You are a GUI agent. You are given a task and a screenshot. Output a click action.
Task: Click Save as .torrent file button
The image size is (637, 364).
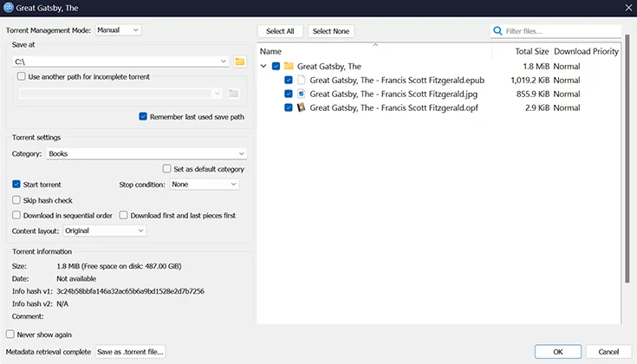[x=130, y=352]
